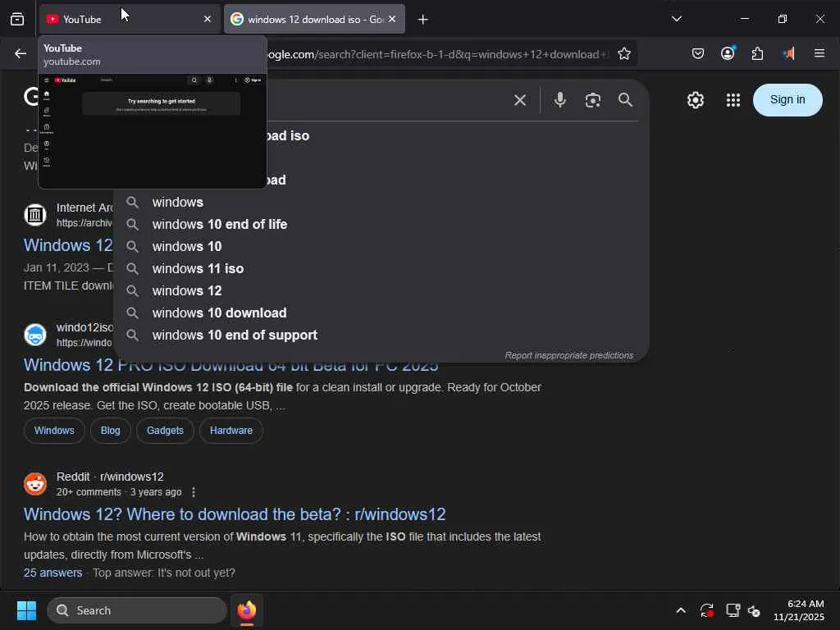This screenshot has height=630, width=840.
Task: Click the Hardware chip under result
Action: [231, 430]
